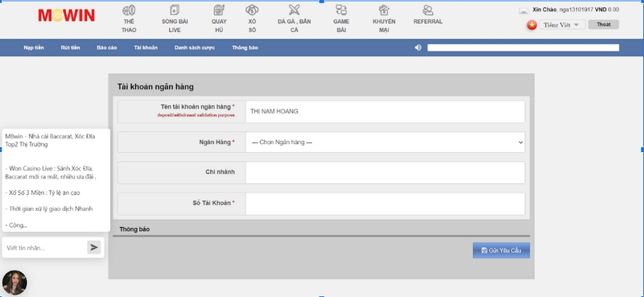
Task: Submit with the Gửi Yêu Cầu button
Action: (501, 250)
